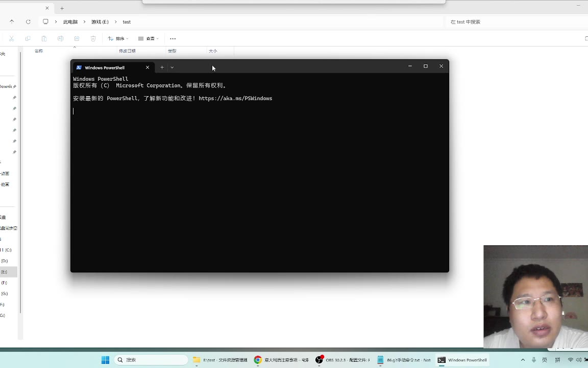Minimize the PowerShell terminal window
This screenshot has height=368, width=588.
point(410,66)
